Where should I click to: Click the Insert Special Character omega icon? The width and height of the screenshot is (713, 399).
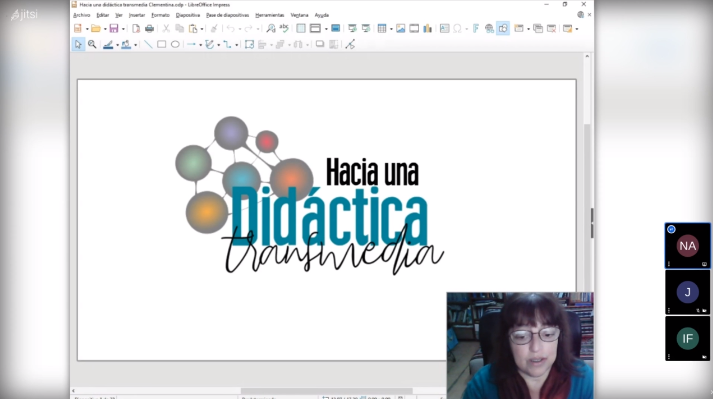pos(457,29)
